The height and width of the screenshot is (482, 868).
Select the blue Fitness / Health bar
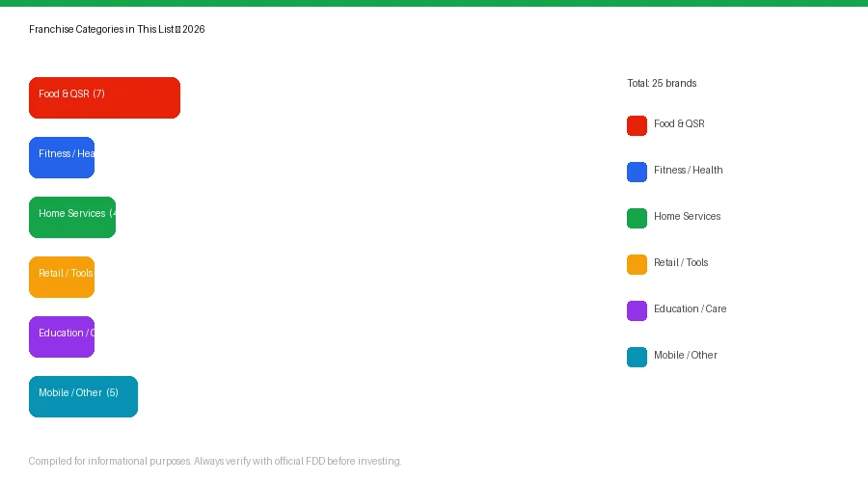click(x=62, y=157)
